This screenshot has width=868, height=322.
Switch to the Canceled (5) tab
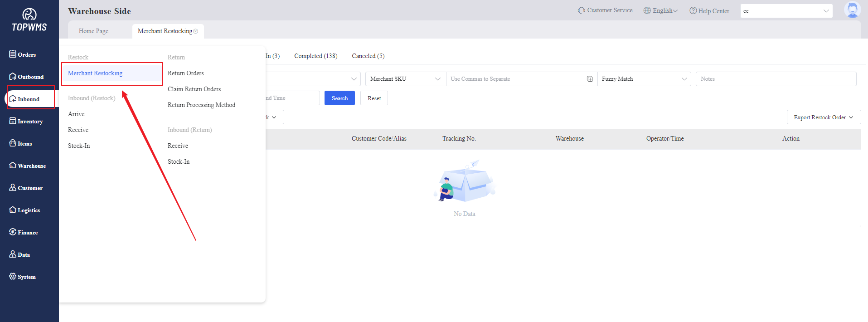click(368, 56)
